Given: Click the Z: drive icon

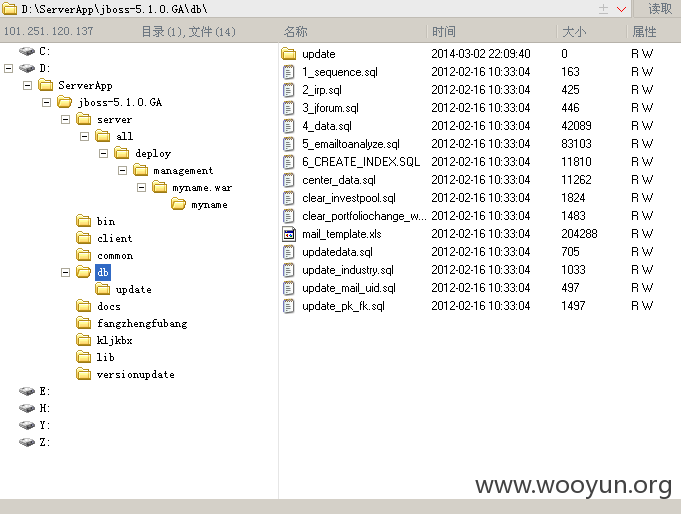Looking at the screenshot, I should (x=27, y=442).
